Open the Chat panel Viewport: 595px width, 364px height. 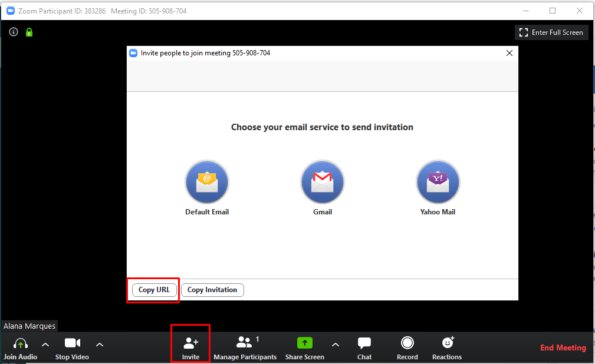364,348
